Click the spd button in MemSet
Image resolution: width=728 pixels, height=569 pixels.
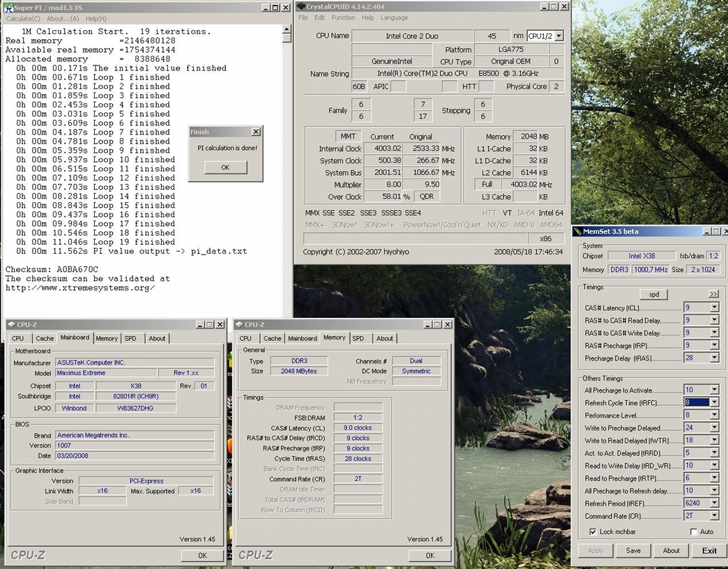tap(654, 294)
